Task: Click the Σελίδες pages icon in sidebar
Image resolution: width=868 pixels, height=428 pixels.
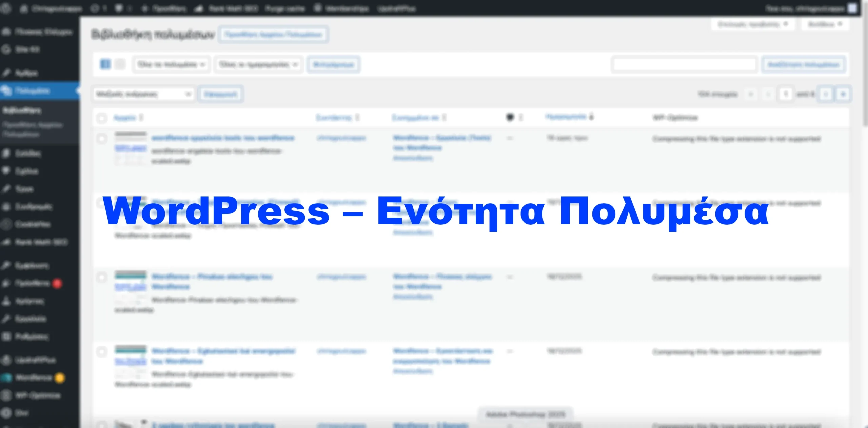Action: click(6, 153)
